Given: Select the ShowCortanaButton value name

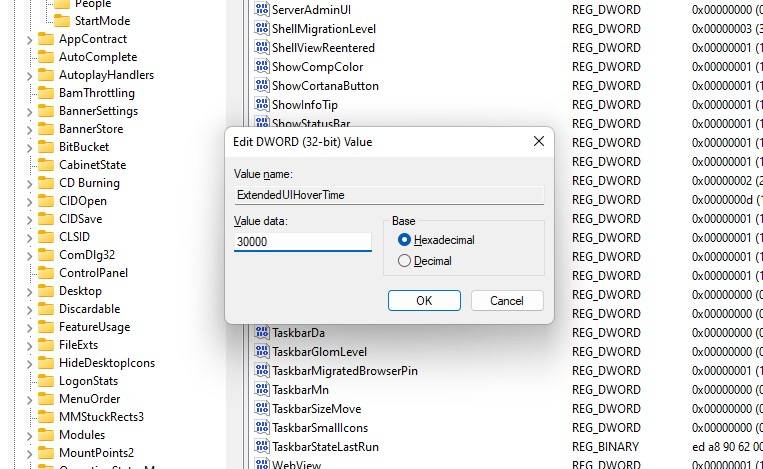Looking at the screenshot, I should (x=325, y=86).
